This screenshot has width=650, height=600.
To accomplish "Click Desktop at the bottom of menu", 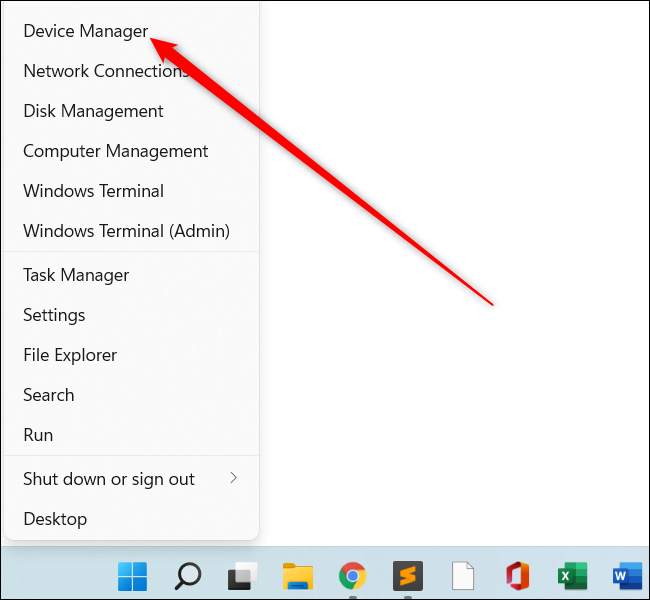I will coord(55,519).
